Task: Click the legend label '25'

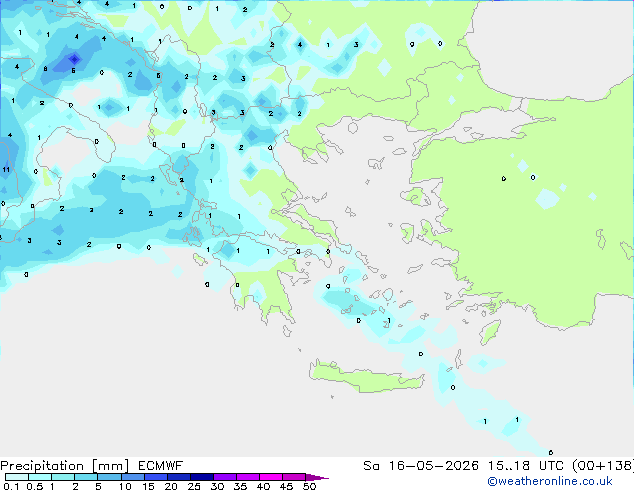Action: click(194, 486)
